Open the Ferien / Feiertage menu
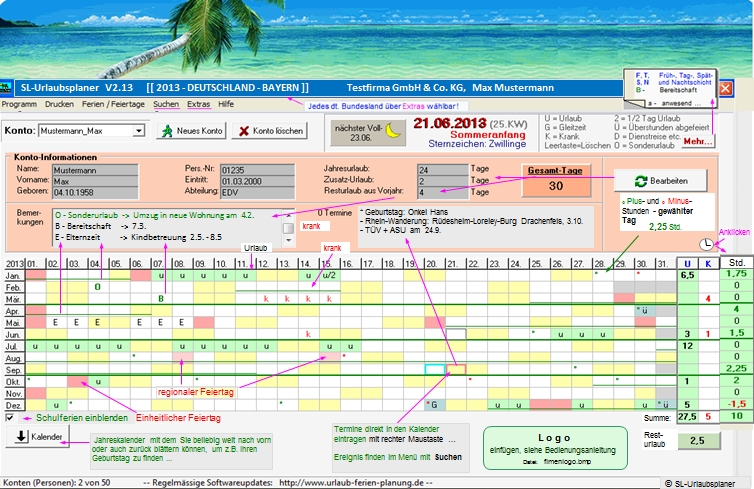Viewport: 754px width, 489px height. (x=113, y=104)
